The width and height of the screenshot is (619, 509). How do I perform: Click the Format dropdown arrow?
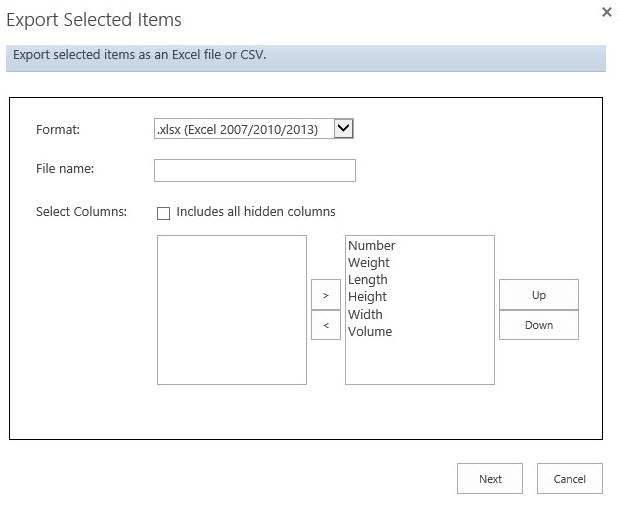point(344,128)
